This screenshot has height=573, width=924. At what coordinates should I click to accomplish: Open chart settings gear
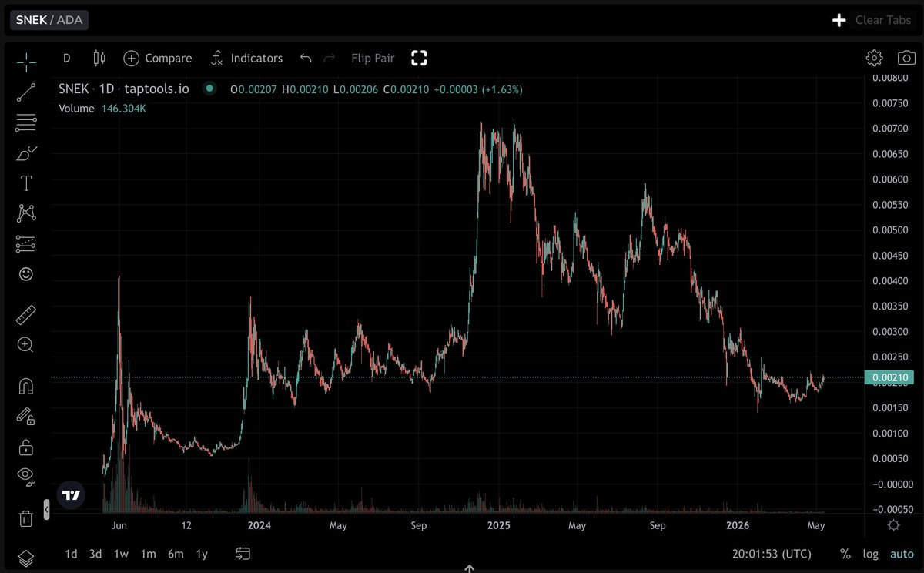tap(874, 58)
